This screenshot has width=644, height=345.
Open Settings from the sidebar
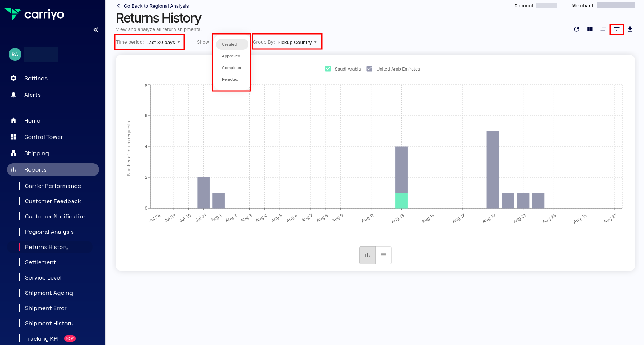(x=36, y=79)
